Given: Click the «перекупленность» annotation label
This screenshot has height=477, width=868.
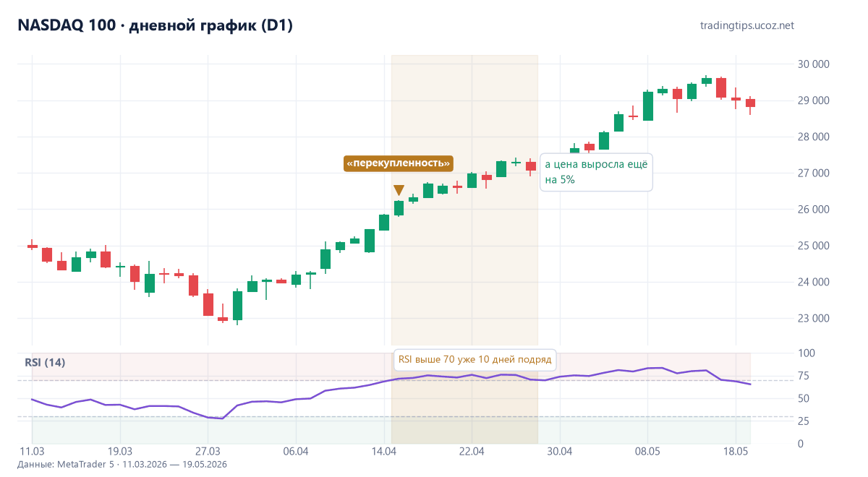Looking at the screenshot, I should 399,164.
